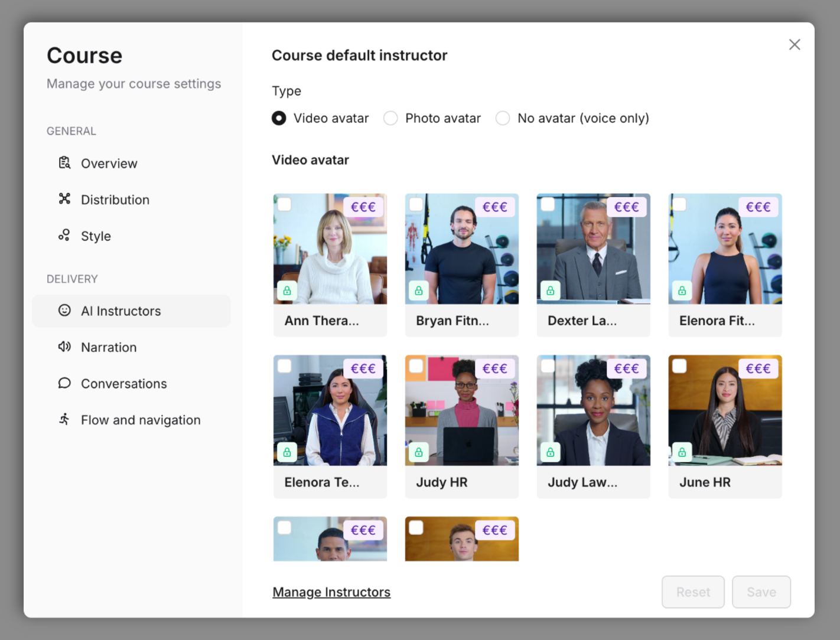Open the Manage Instructors link
Viewport: 840px width, 640px height.
click(331, 592)
